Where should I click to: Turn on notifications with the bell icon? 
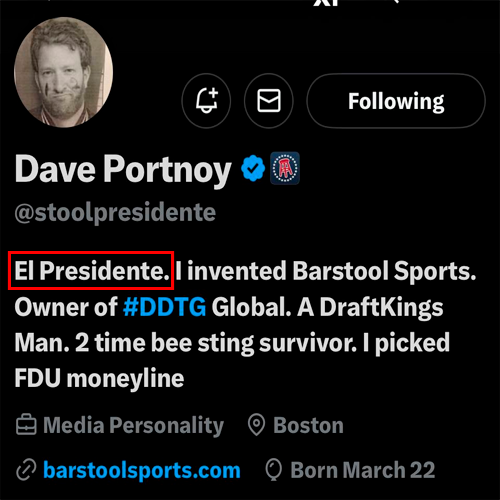tap(206, 100)
